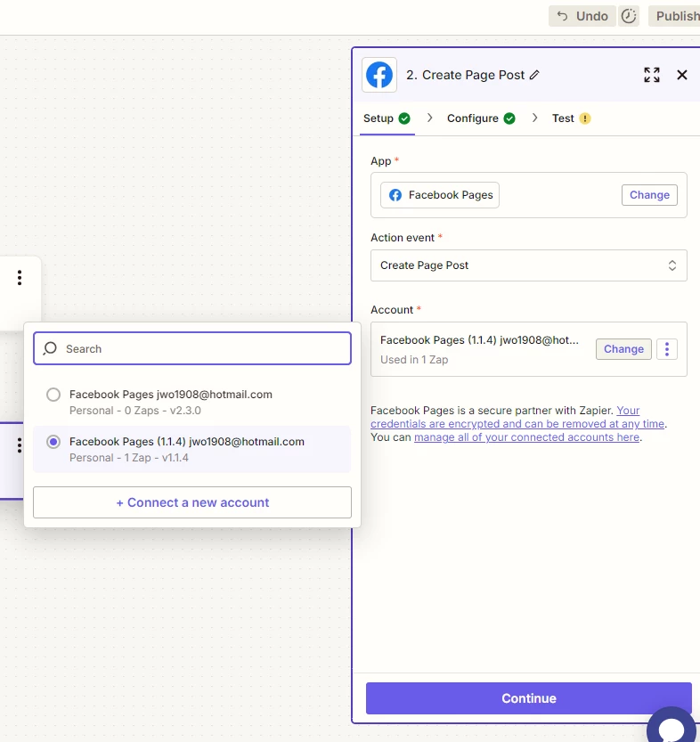Open upper step card three-dot menu
Screen dimensions: 700x742
pos(20,278)
